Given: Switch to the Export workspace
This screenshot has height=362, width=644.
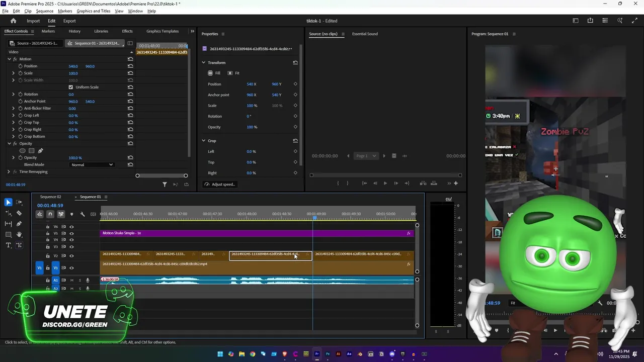Looking at the screenshot, I should (69, 21).
